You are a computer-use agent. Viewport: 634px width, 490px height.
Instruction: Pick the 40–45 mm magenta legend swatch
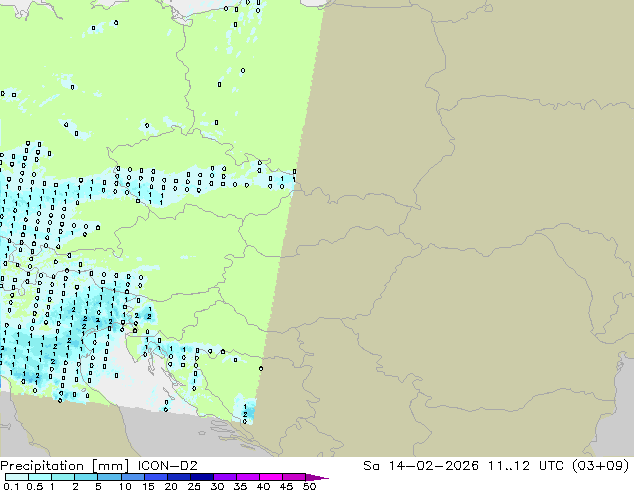(x=271, y=477)
